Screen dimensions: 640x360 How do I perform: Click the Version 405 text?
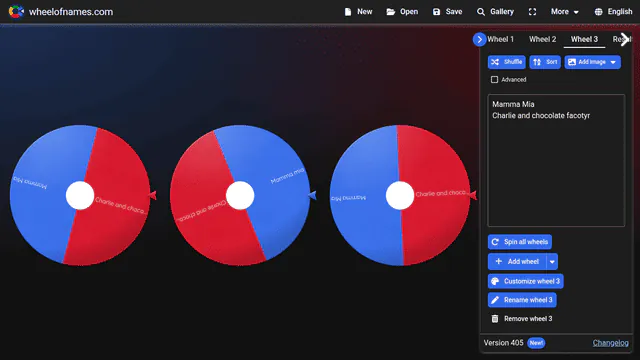tap(503, 343)
